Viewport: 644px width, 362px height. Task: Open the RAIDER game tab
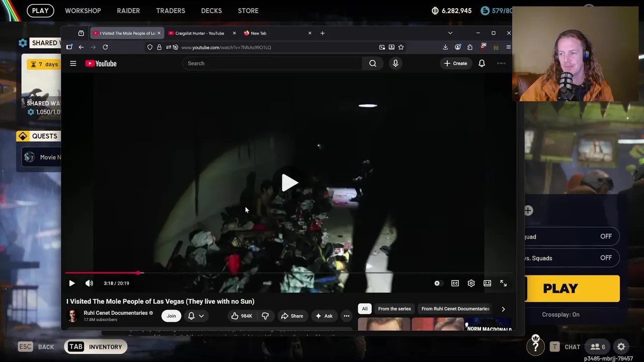pos(128,11)
